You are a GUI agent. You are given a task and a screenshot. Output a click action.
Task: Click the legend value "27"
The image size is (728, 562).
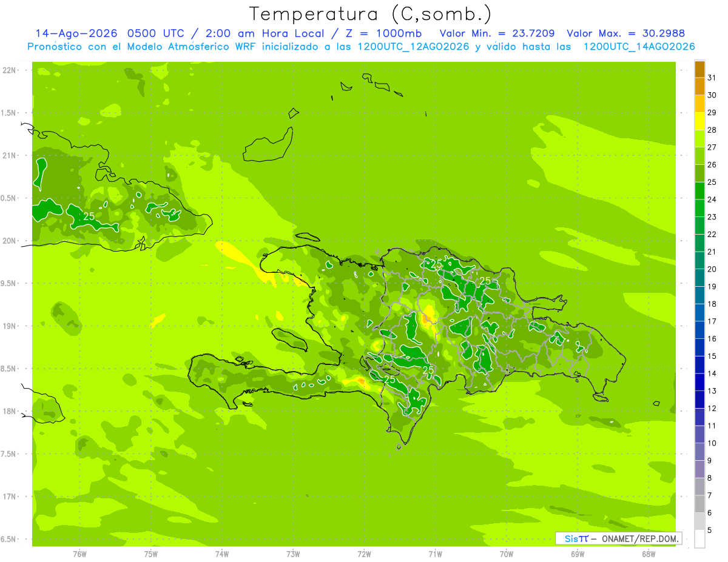click(712, 147)
